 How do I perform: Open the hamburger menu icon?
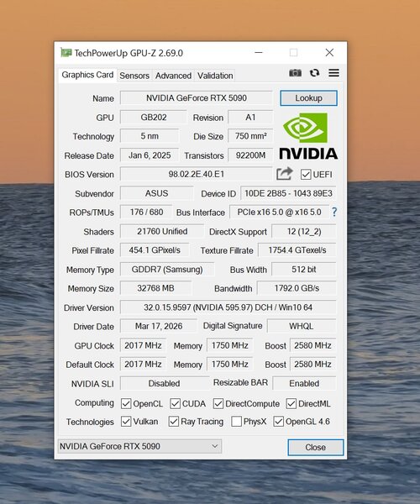tap(333, 73)
